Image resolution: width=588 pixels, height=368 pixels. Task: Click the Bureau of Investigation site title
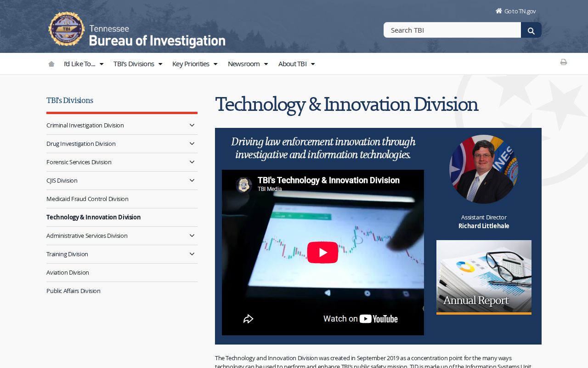point(157,41)
